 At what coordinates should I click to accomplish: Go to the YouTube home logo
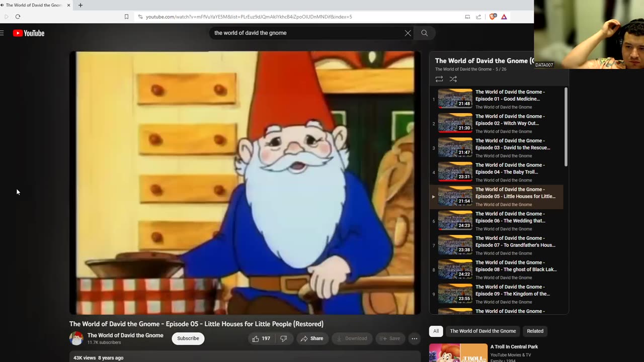(29, 33)
